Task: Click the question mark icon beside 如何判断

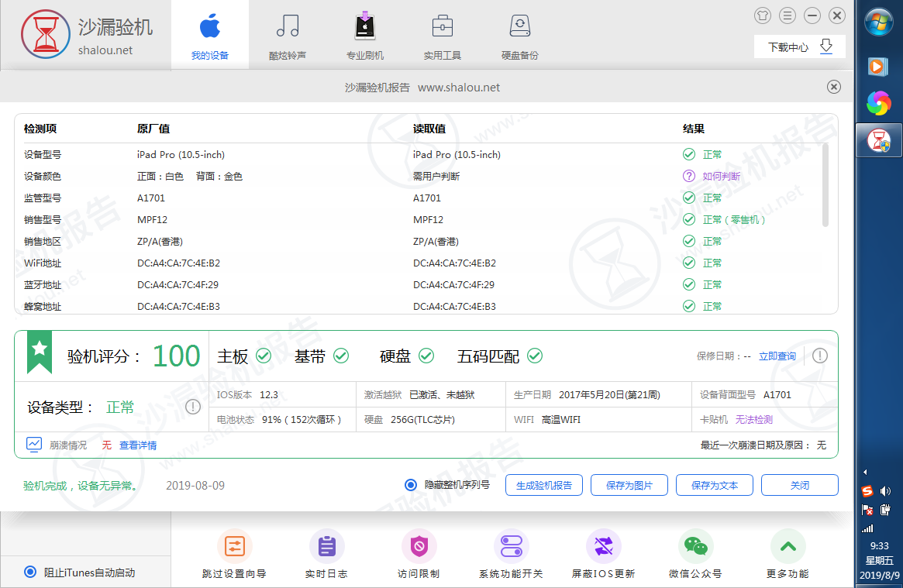Action: pos(689,176)
